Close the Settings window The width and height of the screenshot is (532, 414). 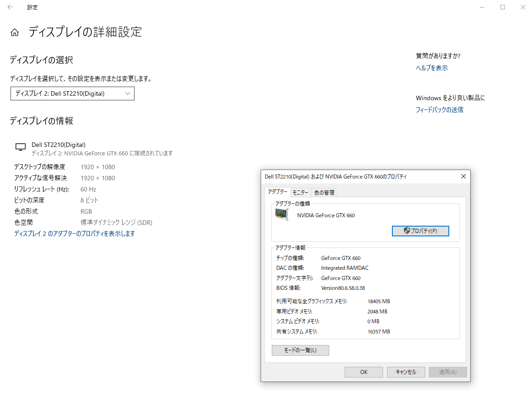523,7
